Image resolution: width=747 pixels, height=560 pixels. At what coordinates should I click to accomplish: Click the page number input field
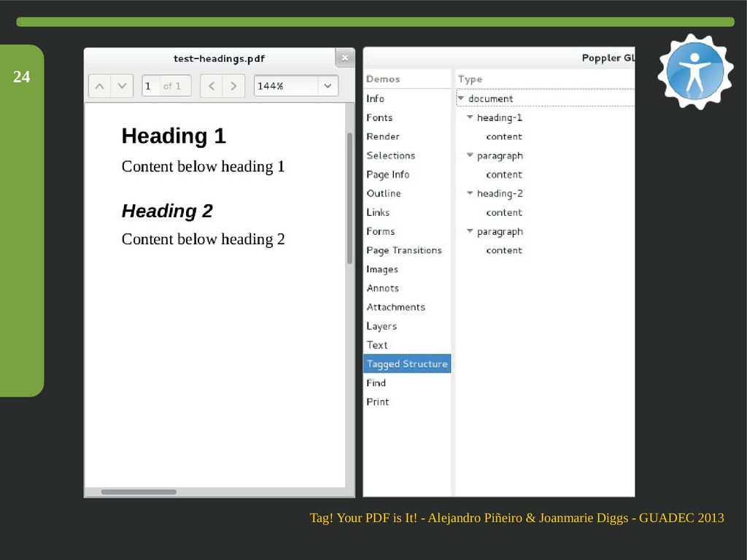pyautogui.click(x=151, y=86)
